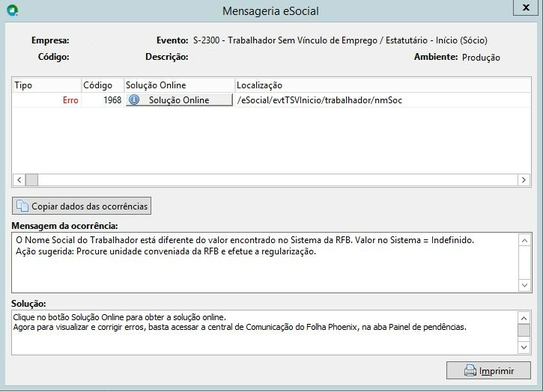Sort by Tipo column header

tap(46, 85)
